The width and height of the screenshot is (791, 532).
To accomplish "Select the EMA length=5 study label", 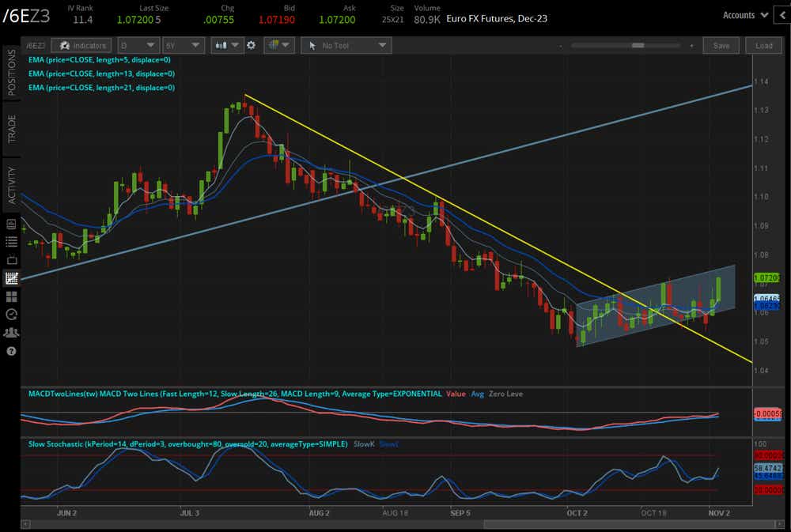I will pos(100,59).
